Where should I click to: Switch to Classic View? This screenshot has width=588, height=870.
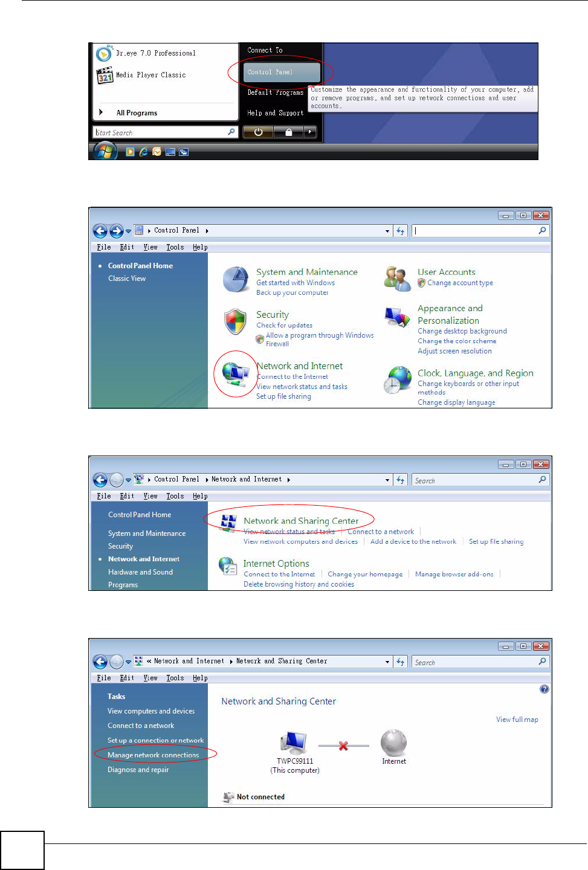pyautogui.click(x=127, y=279)
